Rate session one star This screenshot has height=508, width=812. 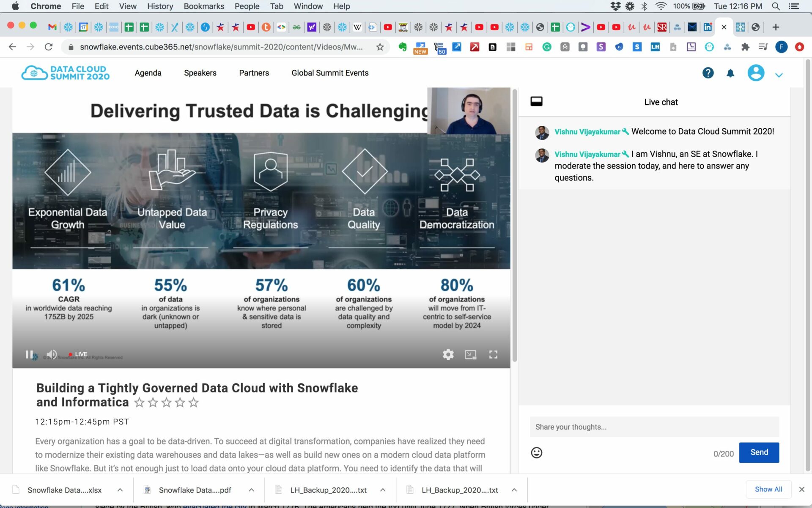click(x=139, y=403)
